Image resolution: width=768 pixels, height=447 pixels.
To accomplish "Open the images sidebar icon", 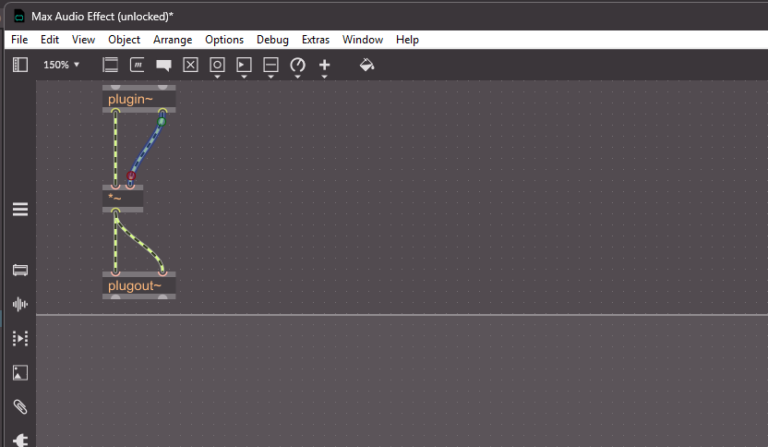I will 20,373.
